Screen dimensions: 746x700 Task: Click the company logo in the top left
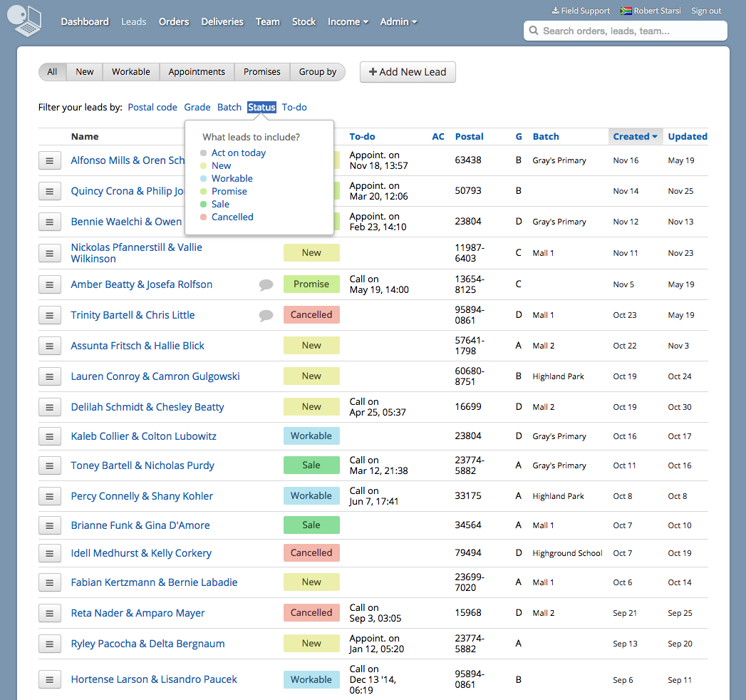(24, 21)
